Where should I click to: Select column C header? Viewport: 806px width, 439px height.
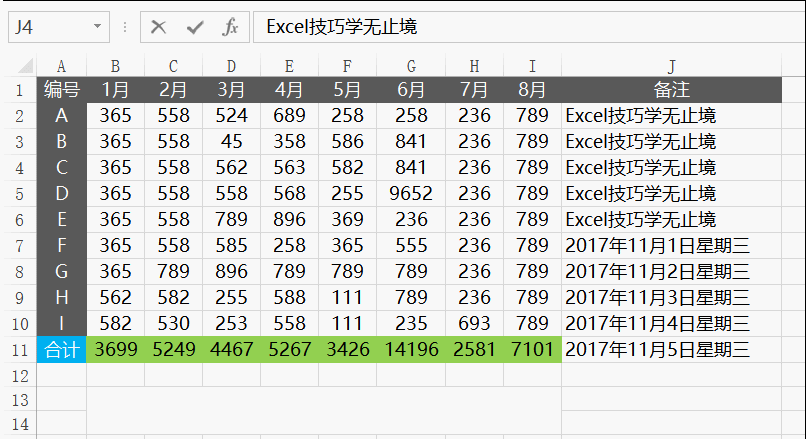click(x=173, y=66)
